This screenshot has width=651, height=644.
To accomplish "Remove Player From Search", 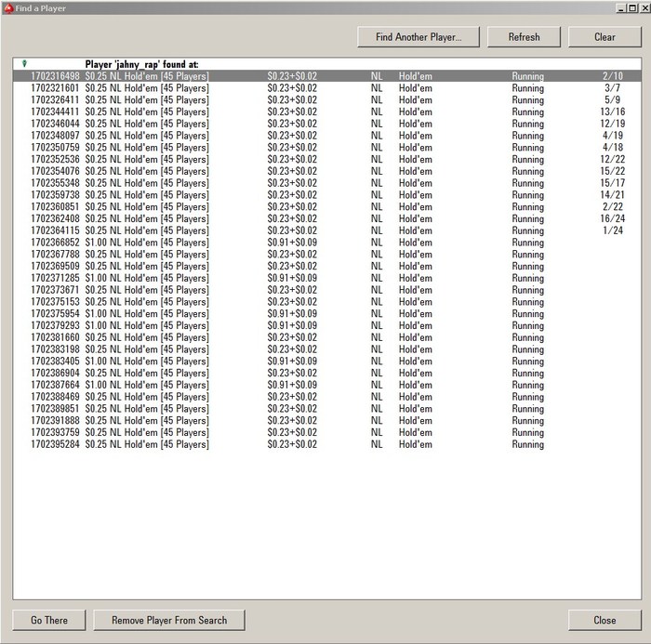I will 169,620.
